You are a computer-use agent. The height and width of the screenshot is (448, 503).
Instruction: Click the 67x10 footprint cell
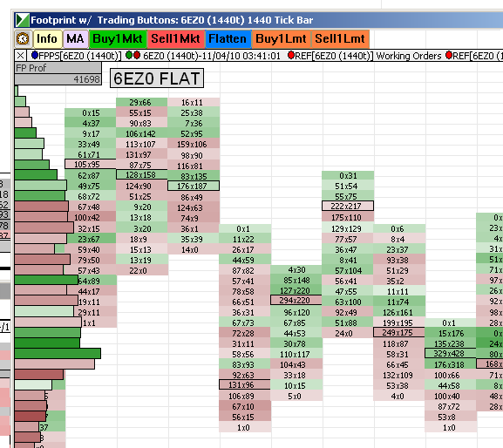pos(244,407)
